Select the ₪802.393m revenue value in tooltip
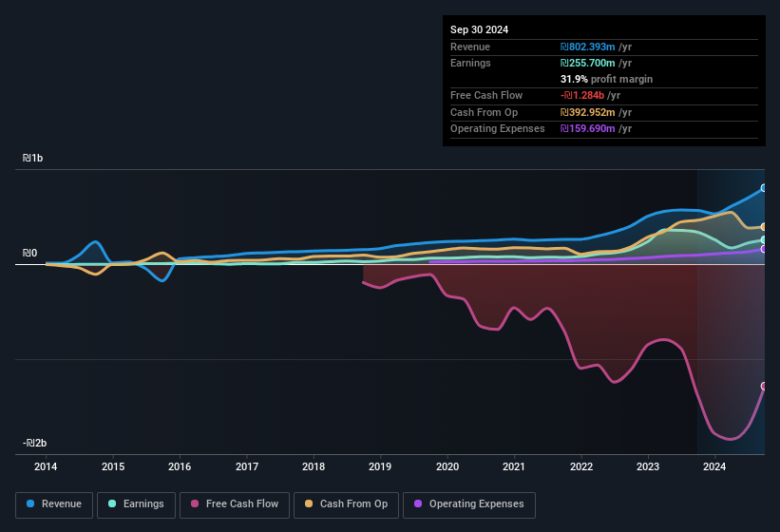The image size is (780, 532). click(587, 47)
